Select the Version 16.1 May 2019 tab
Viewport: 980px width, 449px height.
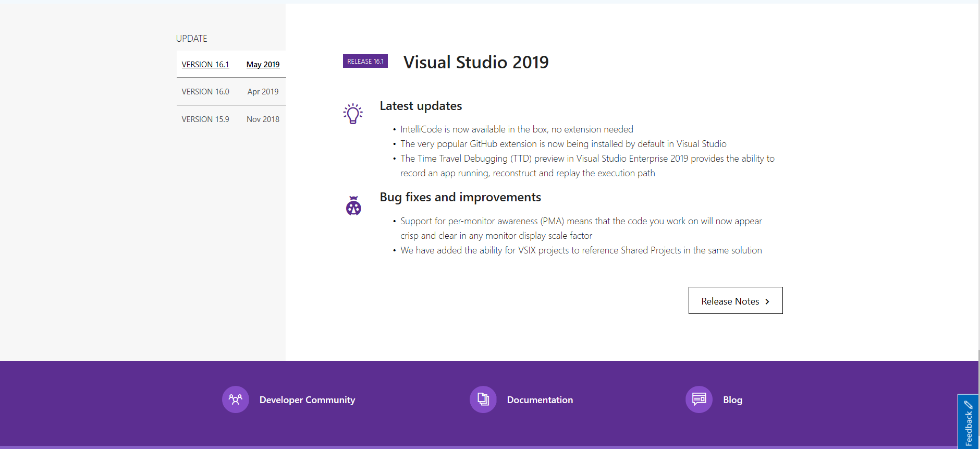pyautogui.click(x=231, y=64)
